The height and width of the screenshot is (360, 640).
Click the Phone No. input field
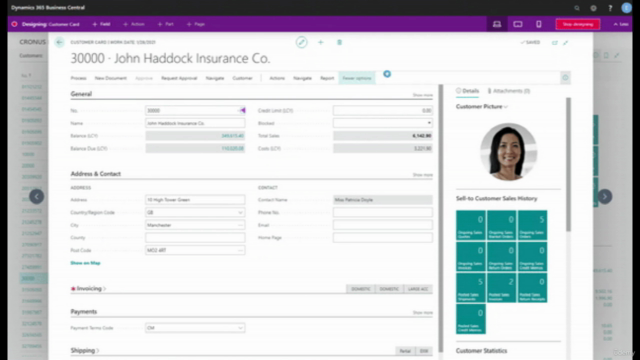pos(382,212)
